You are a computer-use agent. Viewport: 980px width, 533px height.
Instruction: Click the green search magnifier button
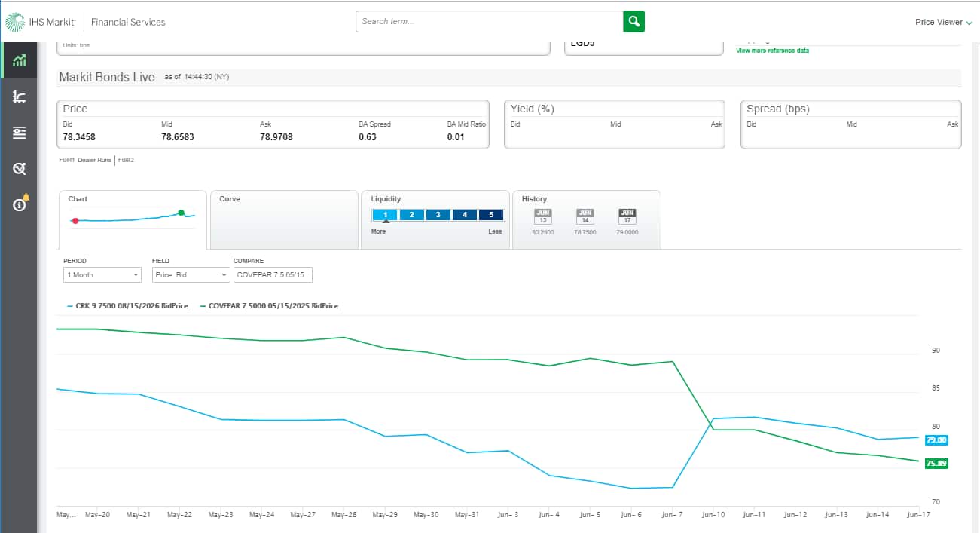(x=634, y=21)
